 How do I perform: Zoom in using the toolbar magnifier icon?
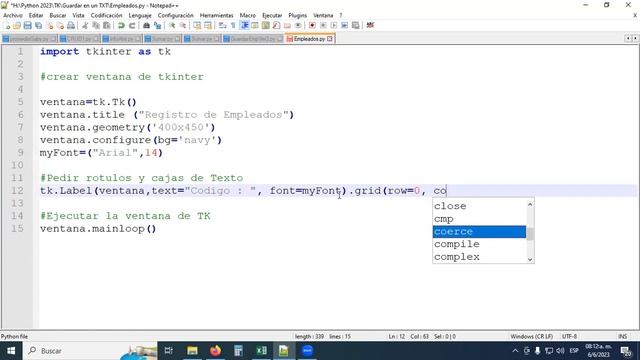pyautogui.click(x=172, y=25)
